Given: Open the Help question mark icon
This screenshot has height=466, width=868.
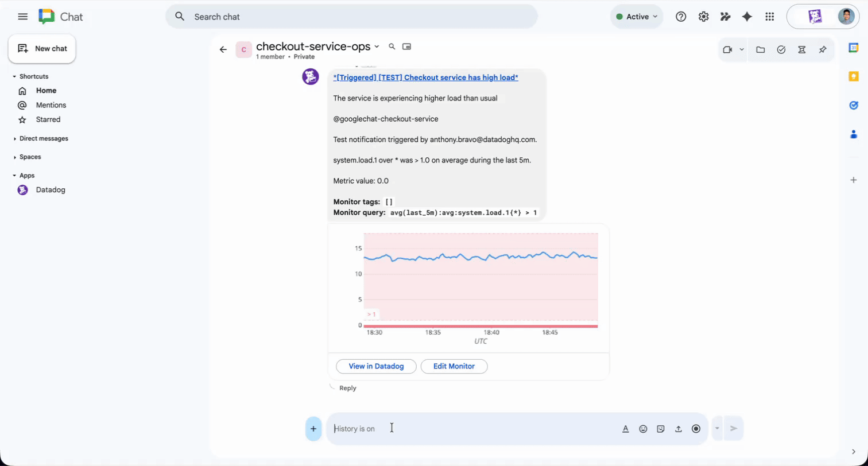Looking at the screenshot, I should [x=681, y=17].
